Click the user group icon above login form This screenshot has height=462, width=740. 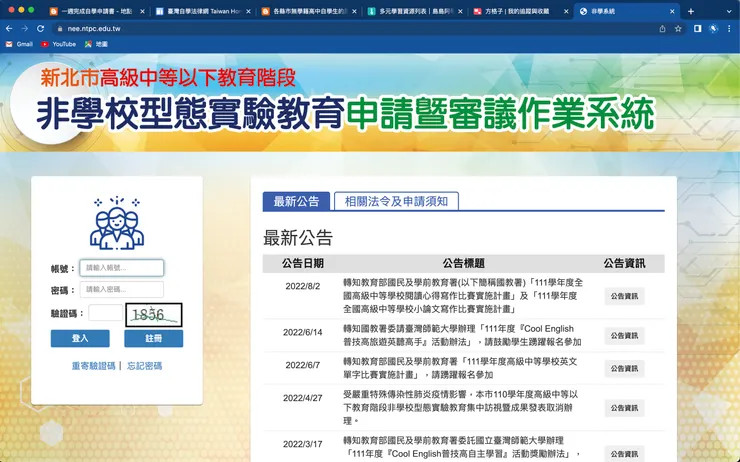click(117, 223)
